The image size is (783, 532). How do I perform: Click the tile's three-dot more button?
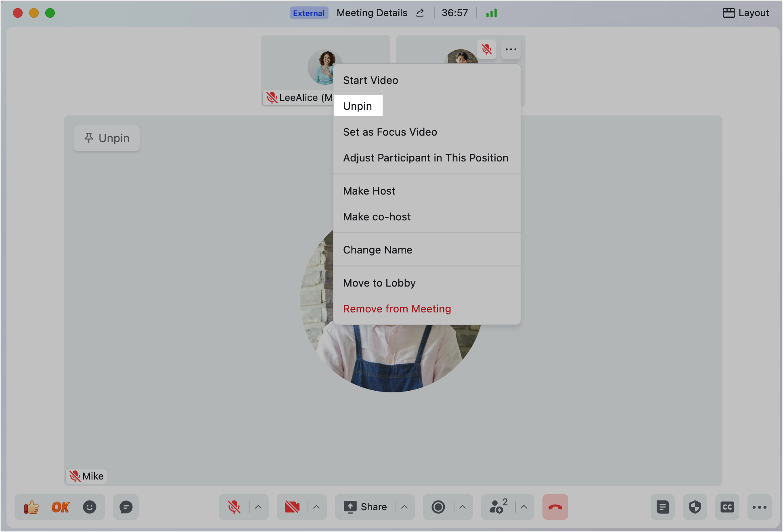point(511,49)
